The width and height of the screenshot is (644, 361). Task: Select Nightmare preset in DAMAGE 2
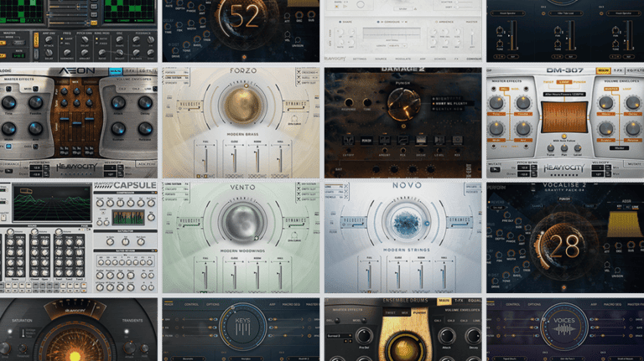(449, 99)
